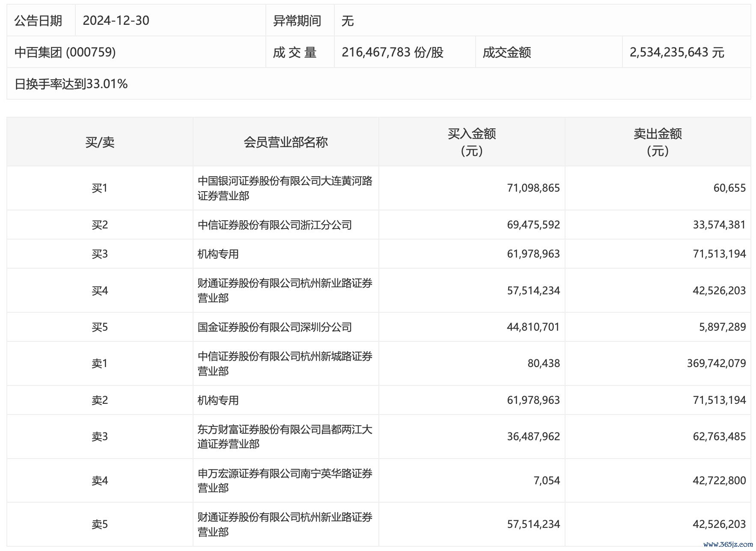Click 财通证券杭州新业路 name in 买4 row
The height and width of the screenshot is (551, 756).
click(285, 290)
